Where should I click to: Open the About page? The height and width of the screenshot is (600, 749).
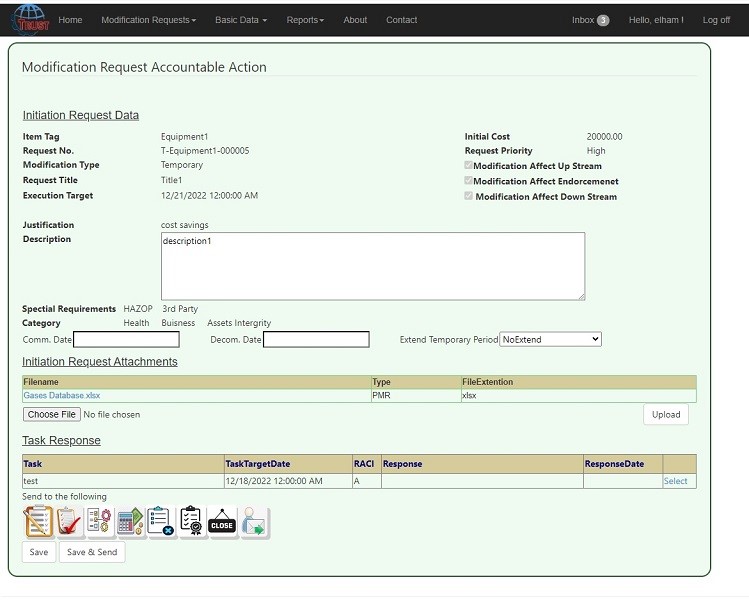[355, 20]
